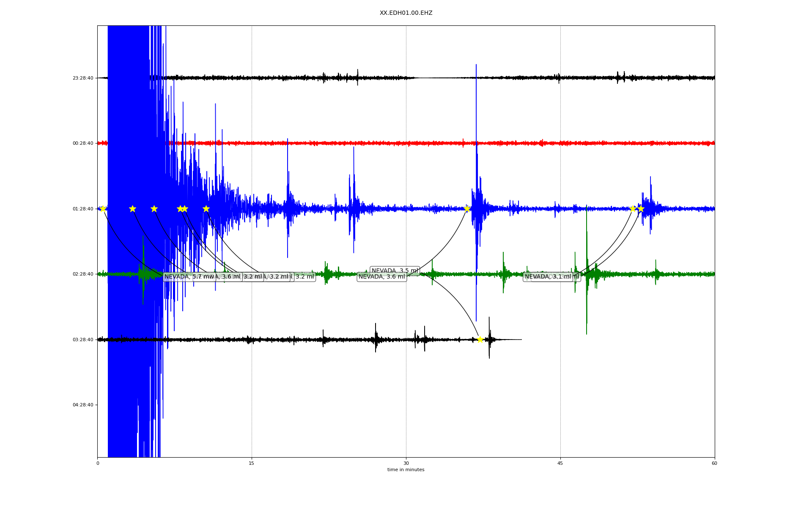812x508 pixels.
Task: Click the 00:28:40 time label
Action: [83, 144]
